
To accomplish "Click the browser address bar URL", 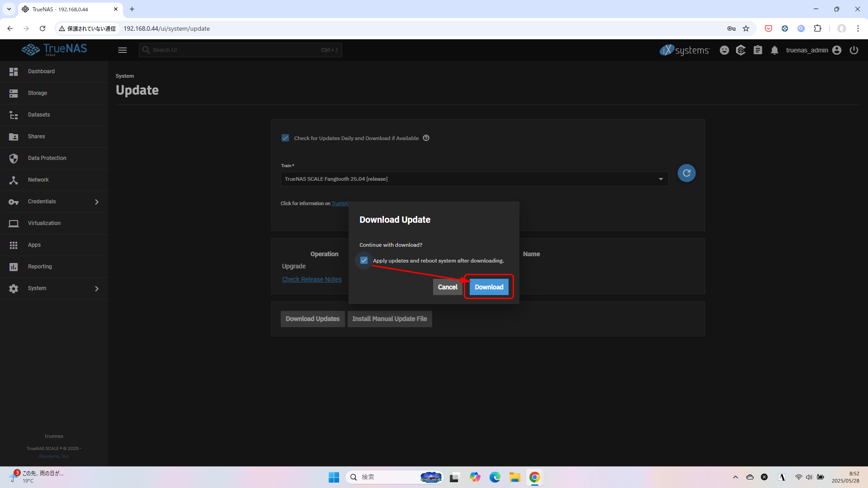I will [x=166, y=28].
